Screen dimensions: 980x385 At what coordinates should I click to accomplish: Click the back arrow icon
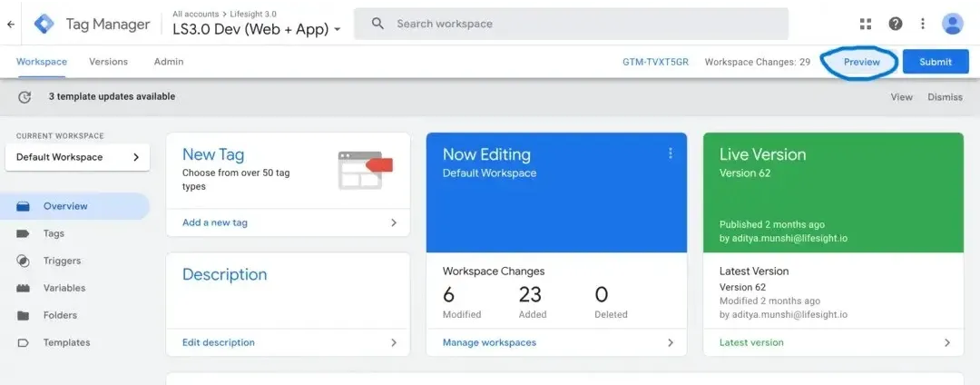click(10, 25)
